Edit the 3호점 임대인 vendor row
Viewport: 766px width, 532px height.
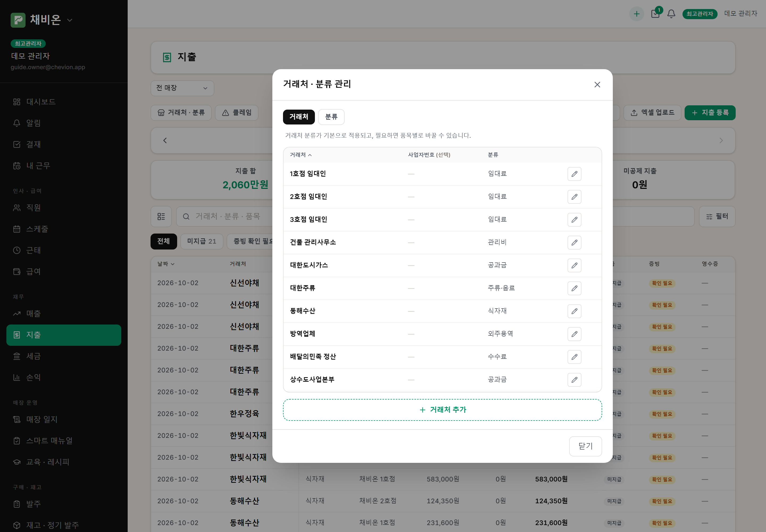click(x=574, y=220)
